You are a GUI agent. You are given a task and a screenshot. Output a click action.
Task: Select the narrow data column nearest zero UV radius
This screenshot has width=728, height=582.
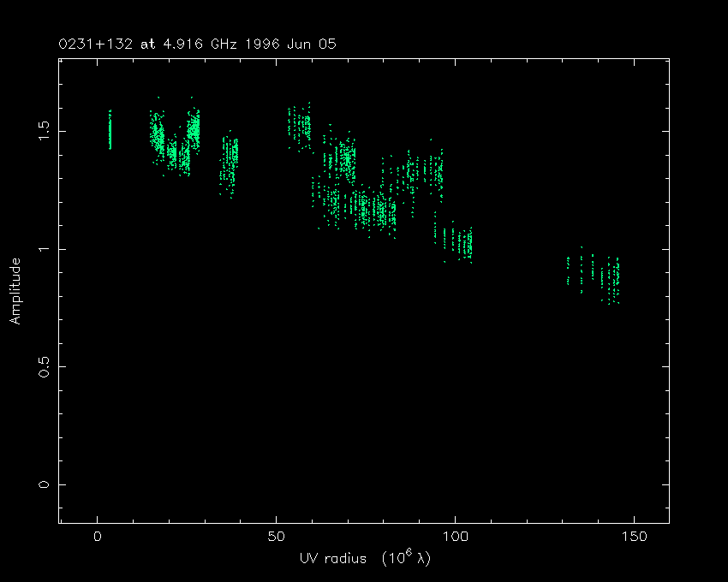(x=110, y=130)
